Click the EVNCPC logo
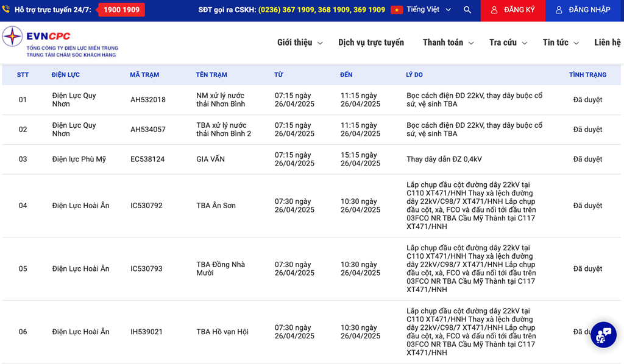 (x=60, y=42)
